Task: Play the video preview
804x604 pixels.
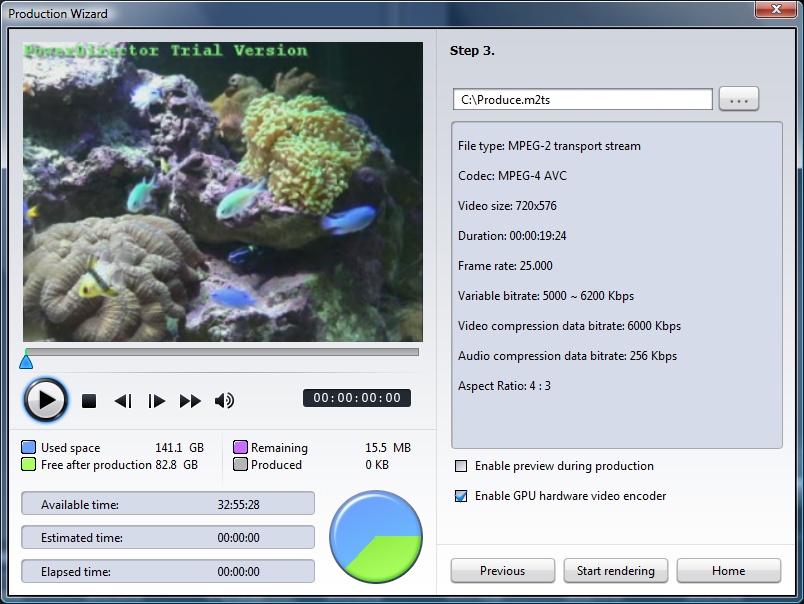Action: (x=46, y=400)
